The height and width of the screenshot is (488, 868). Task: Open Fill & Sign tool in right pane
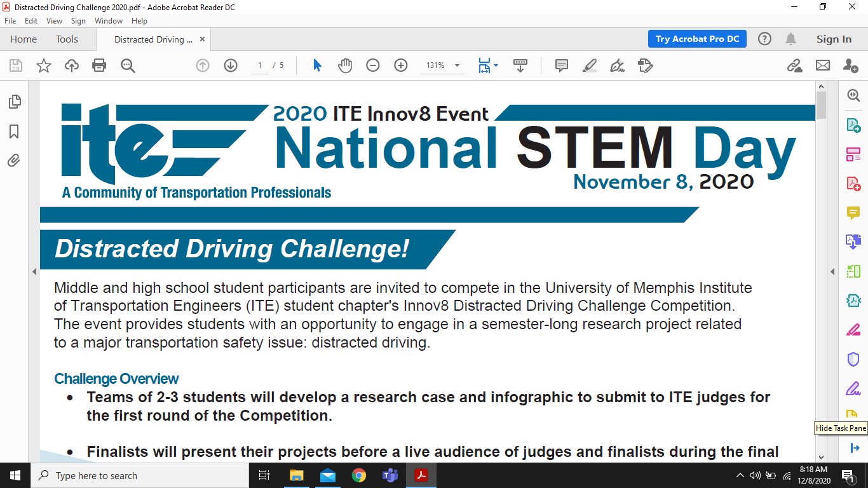853,388
